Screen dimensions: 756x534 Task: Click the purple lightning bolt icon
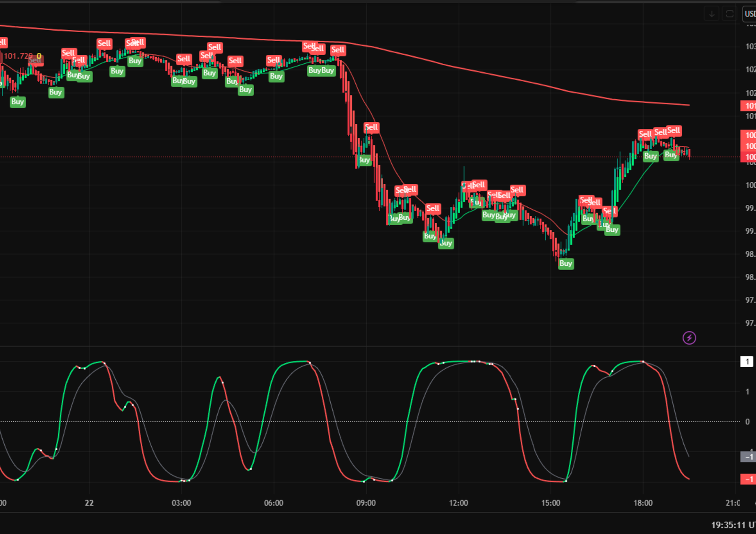pos(689,338)
